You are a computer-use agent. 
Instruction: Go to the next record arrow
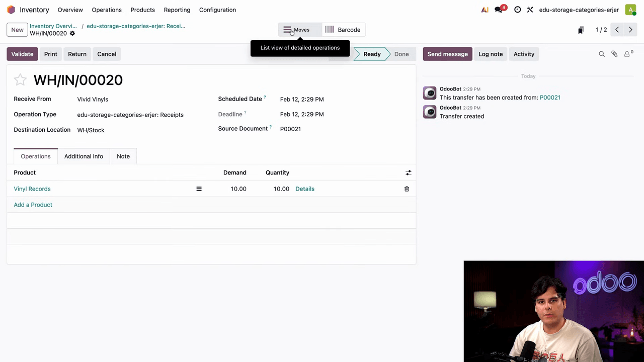[630, 30]
